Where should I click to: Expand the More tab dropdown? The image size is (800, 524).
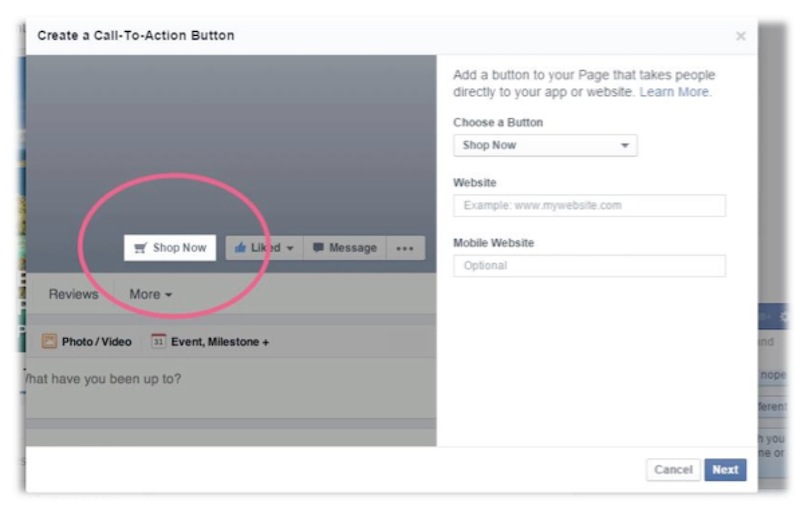coord(151,294)
